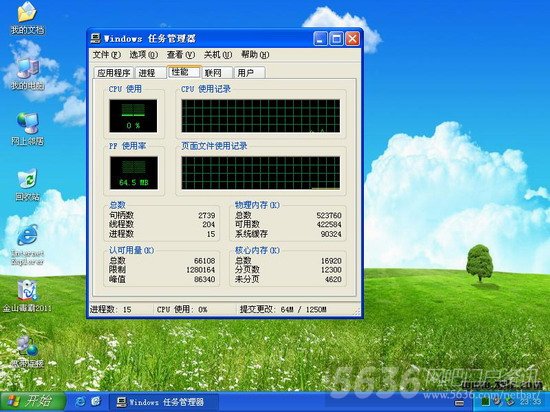Minimize the Task Manager window
Screen dimensions: 550x412
(x=320, y=39)
